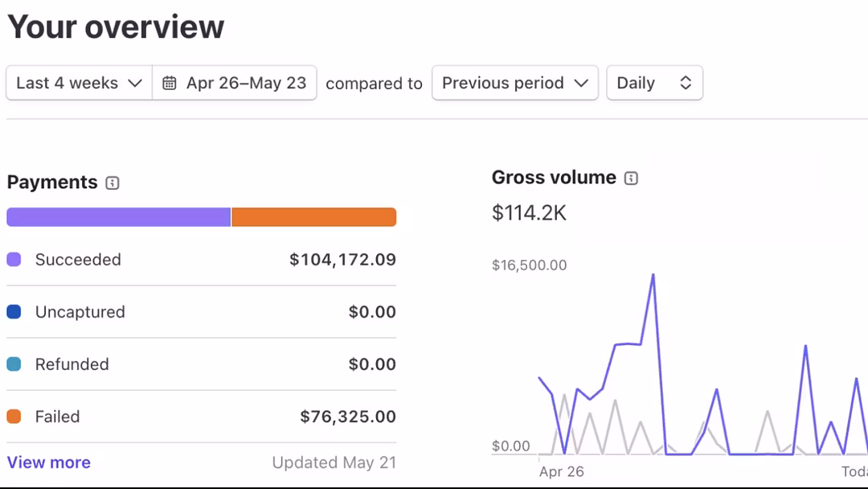This screenshot has height=489, width=868.
Task: Click the purple Succeeded legend dot
Action: (14, 260)
